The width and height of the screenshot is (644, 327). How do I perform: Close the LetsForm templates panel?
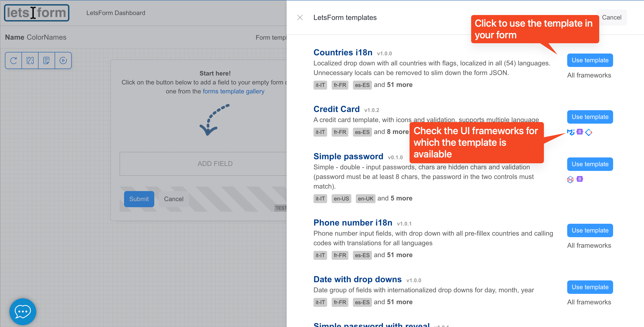point(300,17)
